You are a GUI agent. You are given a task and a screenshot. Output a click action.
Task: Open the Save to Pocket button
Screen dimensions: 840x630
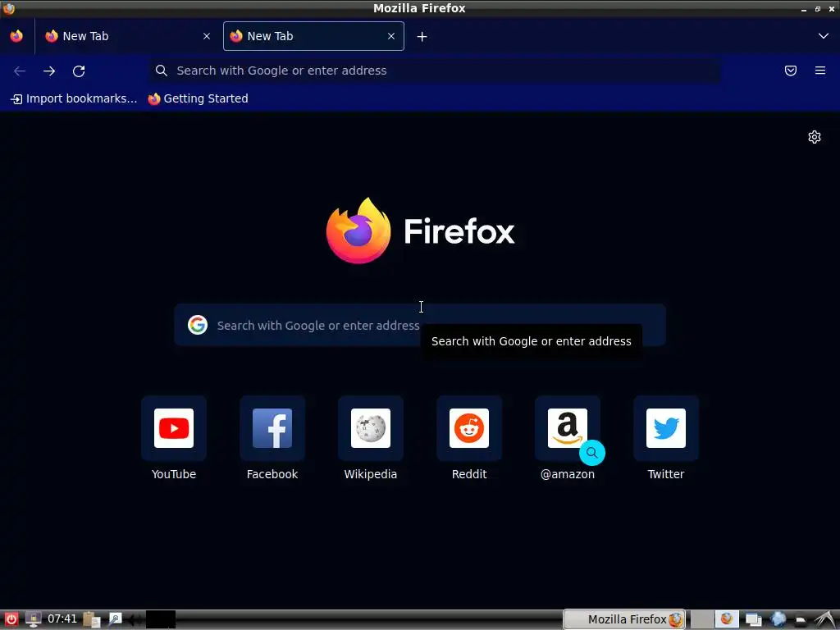(791, 71)
